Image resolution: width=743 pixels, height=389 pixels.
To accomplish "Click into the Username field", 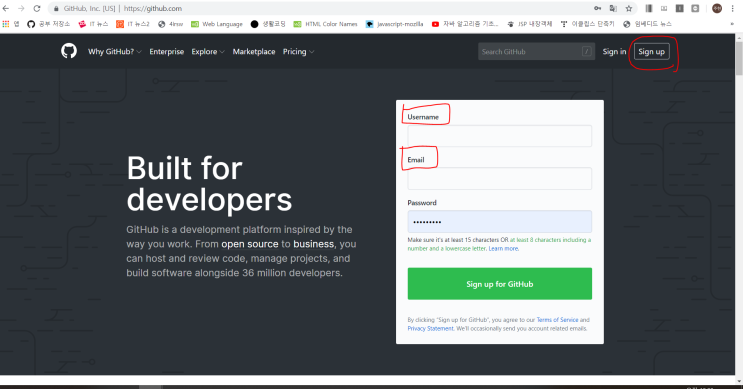I will 499,136.
